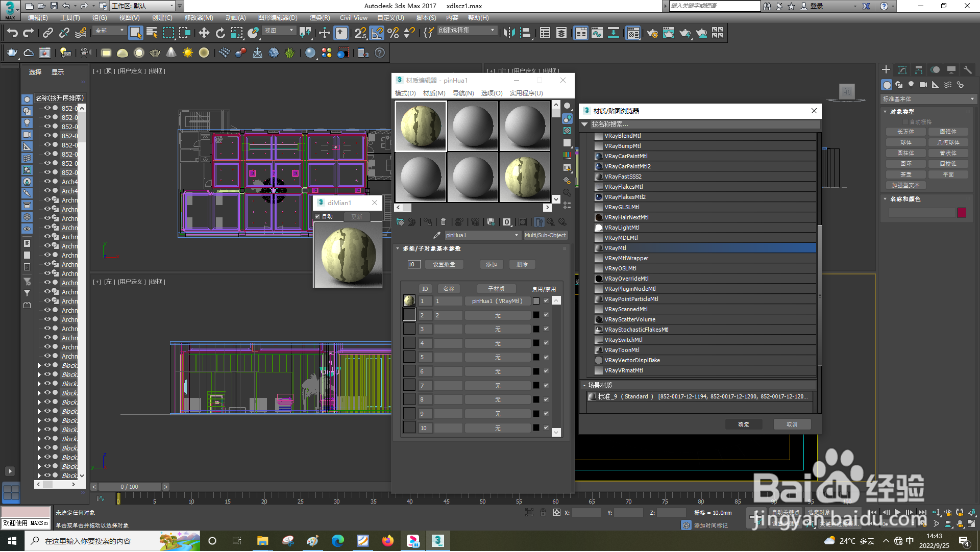Open the pinHua1 material name dropdown
Screen dimensions: 980x552
(x=517, y=236)
